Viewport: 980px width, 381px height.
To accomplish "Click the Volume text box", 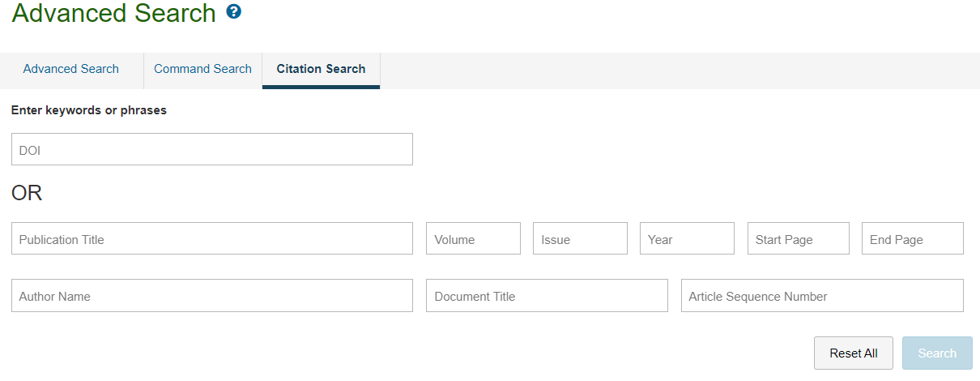I will click(473, 238).
